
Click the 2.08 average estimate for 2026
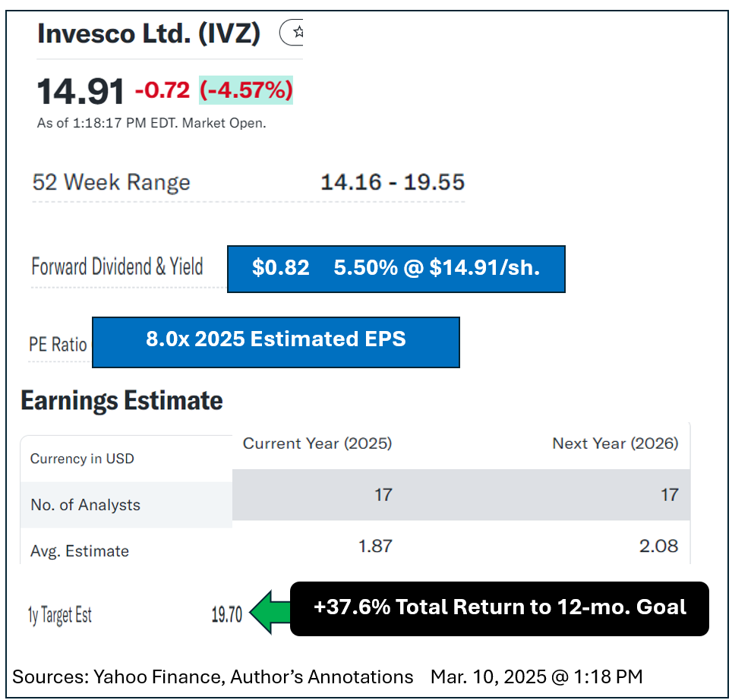658,546
